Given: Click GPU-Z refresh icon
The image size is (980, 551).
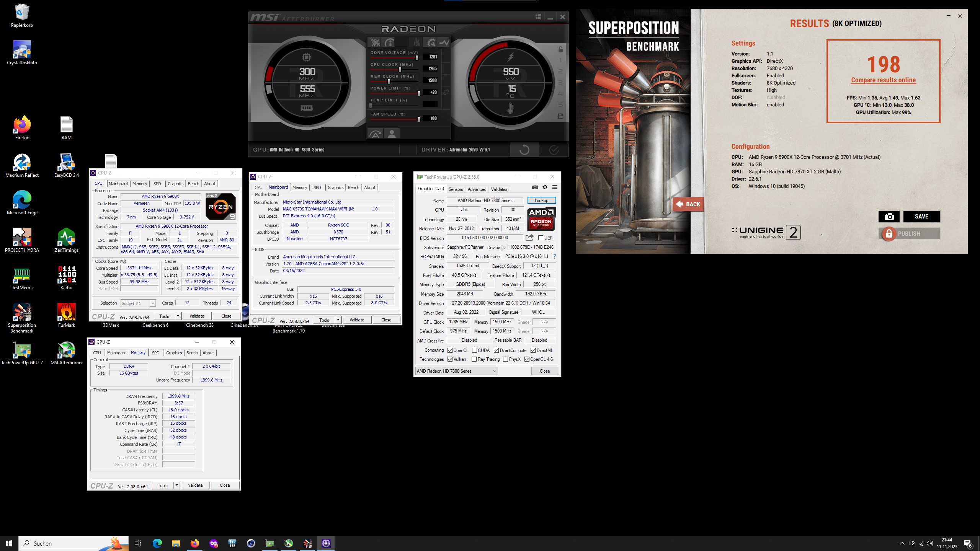Looking at the screenshot, I should 545,187.
